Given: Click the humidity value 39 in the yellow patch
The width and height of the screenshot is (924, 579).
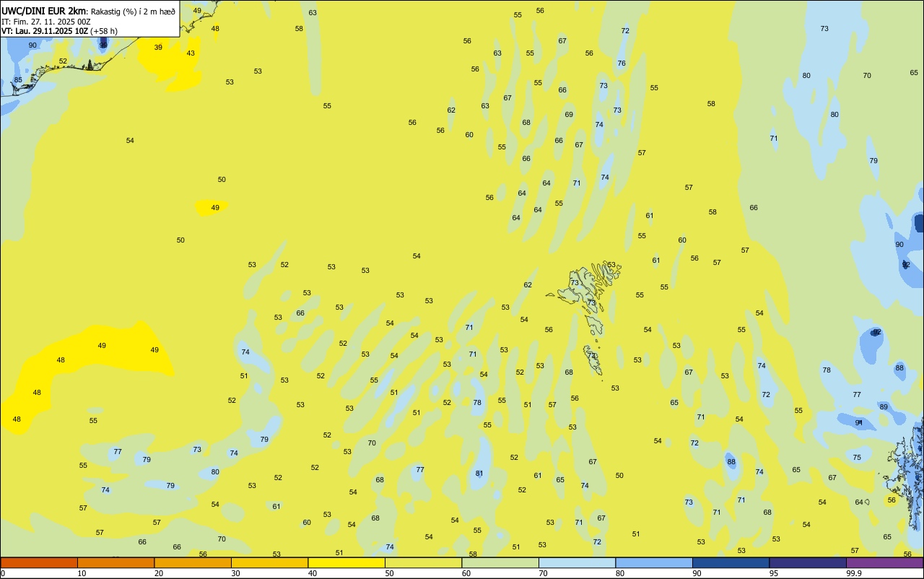Looking at the screenshot, I should click(x=158, y=48).
